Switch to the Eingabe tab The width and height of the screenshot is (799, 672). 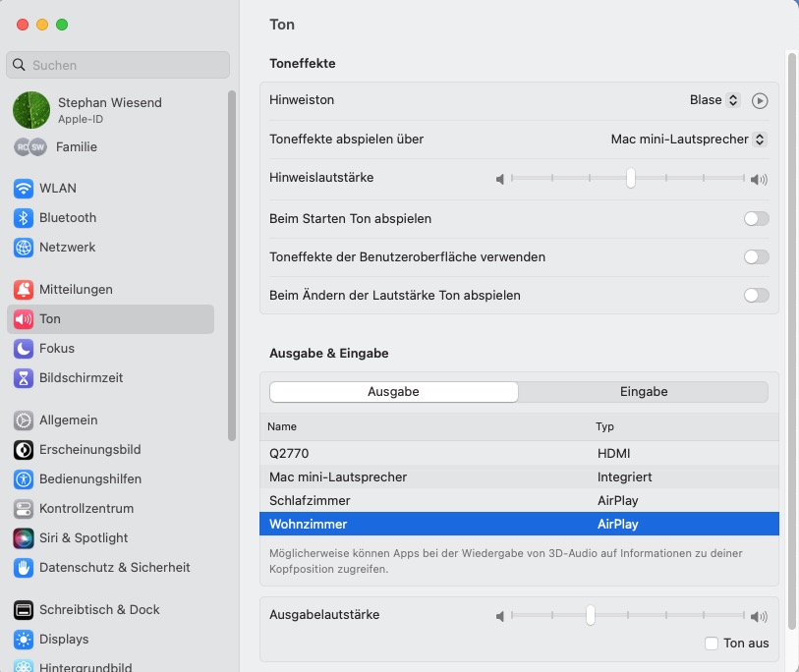pyautogui.click(x=643, y=391)
